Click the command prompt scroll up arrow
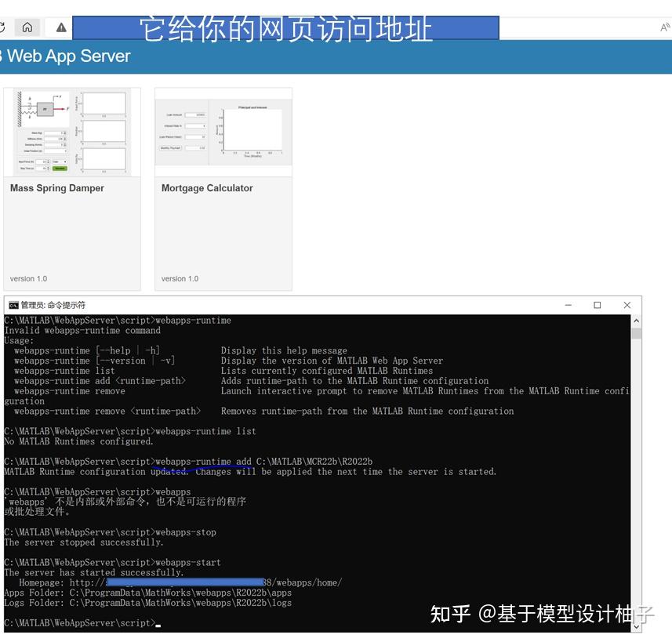 tap(637, 321)
